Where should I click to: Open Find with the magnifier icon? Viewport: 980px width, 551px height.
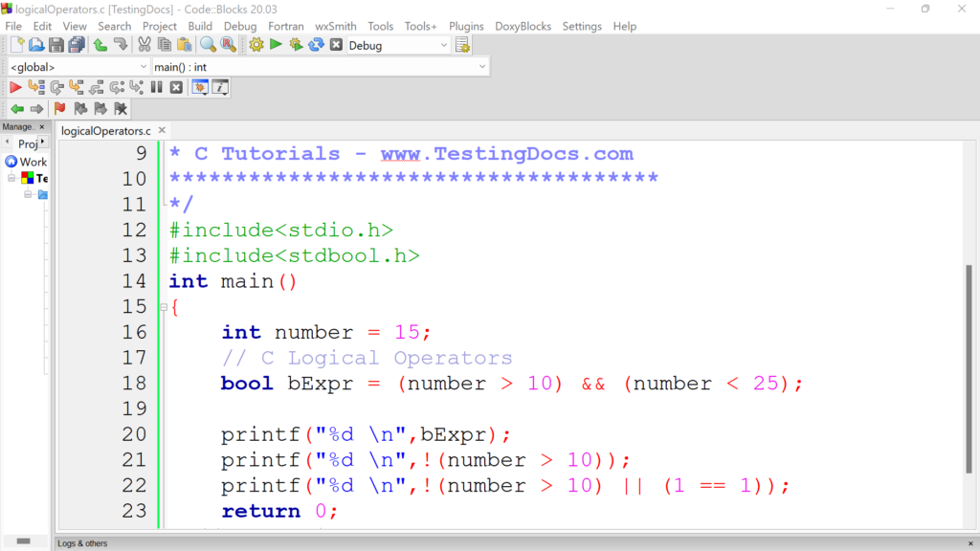coord(208,45)
